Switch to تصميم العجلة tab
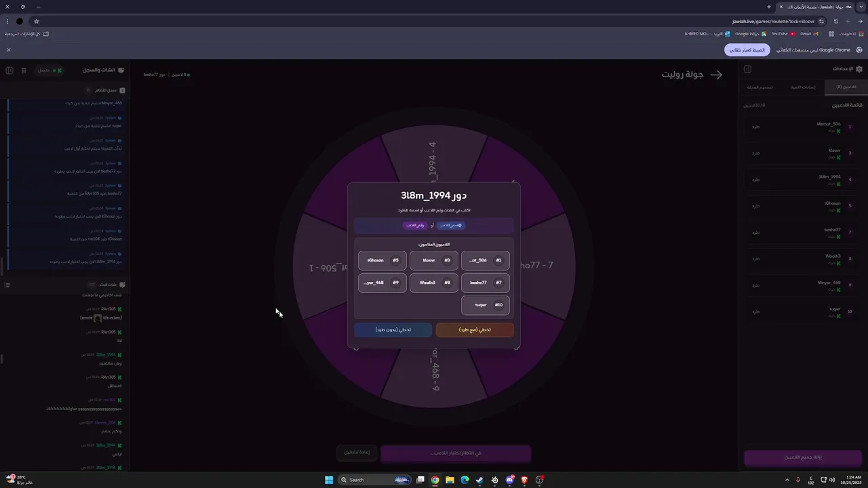The image size is (868, 488). click(x=760, y=87)
